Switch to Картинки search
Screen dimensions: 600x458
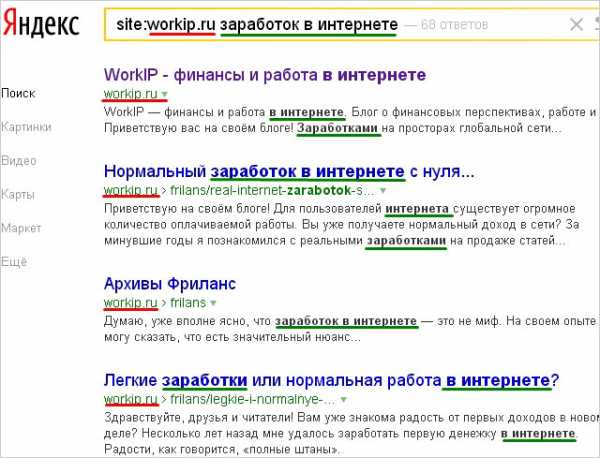coord(26,126)
